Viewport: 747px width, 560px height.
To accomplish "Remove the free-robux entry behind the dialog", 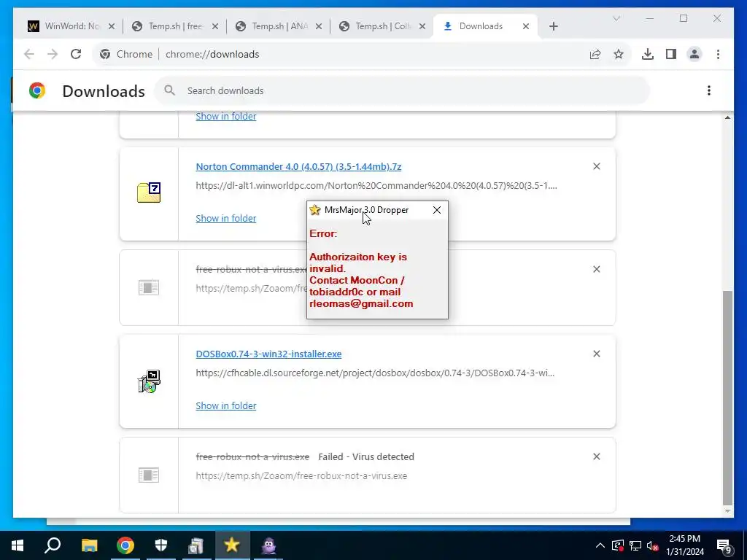I will coord(597,269).
